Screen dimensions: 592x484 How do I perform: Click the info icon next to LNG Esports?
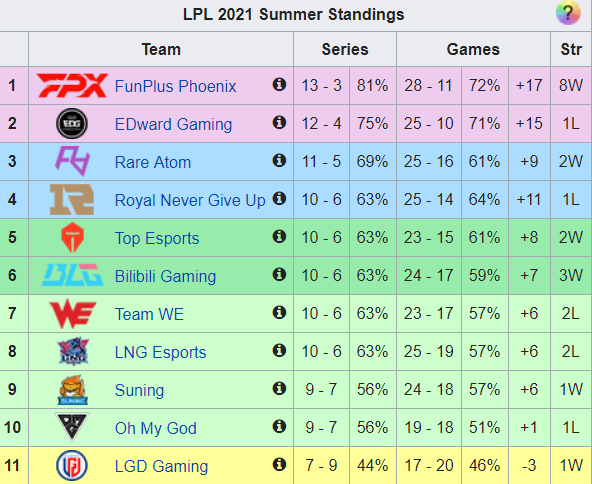point(279,350)
